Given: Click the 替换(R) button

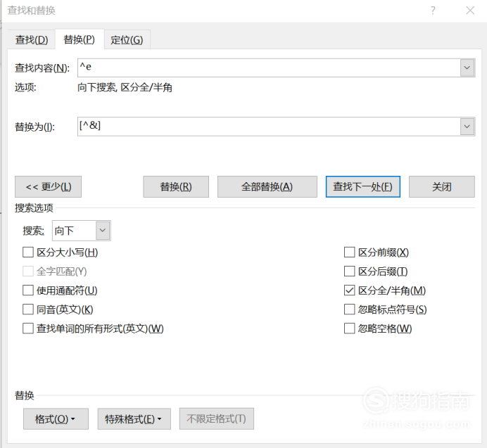Looking at the screenshot, I should pyautogui.click(x=176, y=186).
